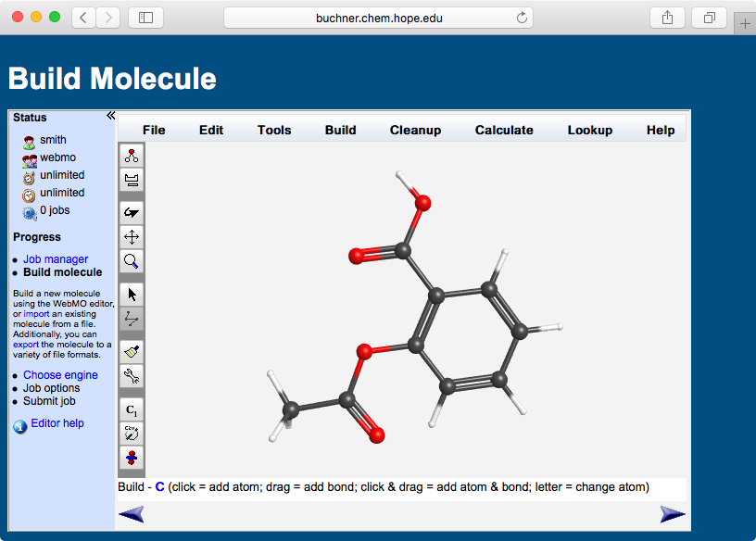Viewport: 756px width, 541px height.
Task: Select the Adjust bond tool
Action: pos(131,320)
